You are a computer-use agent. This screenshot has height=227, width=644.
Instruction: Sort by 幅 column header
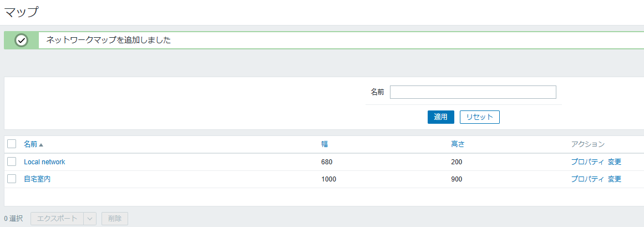[324, 144]
